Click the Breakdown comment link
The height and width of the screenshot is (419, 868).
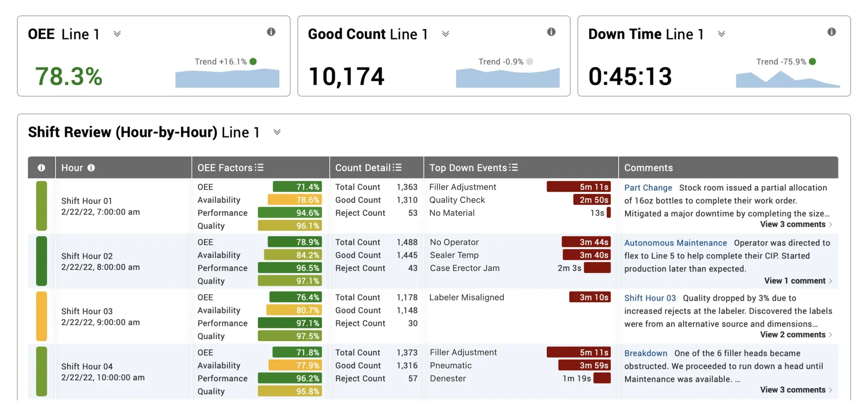pos(645,353)
